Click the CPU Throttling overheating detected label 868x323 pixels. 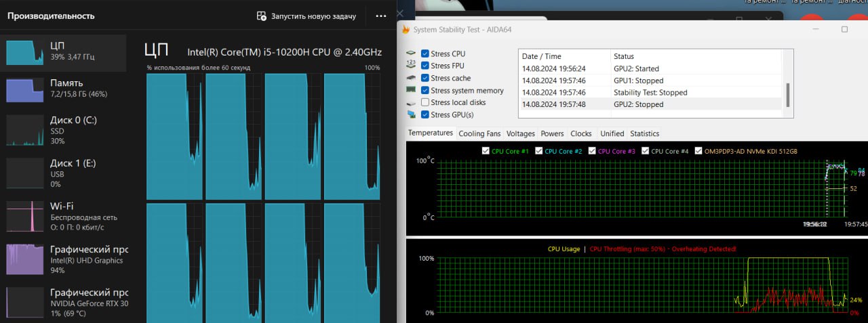663,249
